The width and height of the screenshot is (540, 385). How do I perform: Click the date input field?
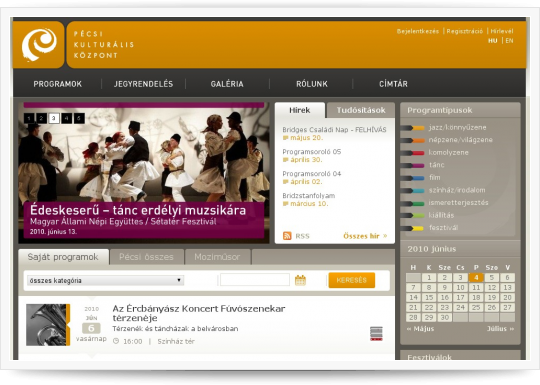[x=255, y=280]
